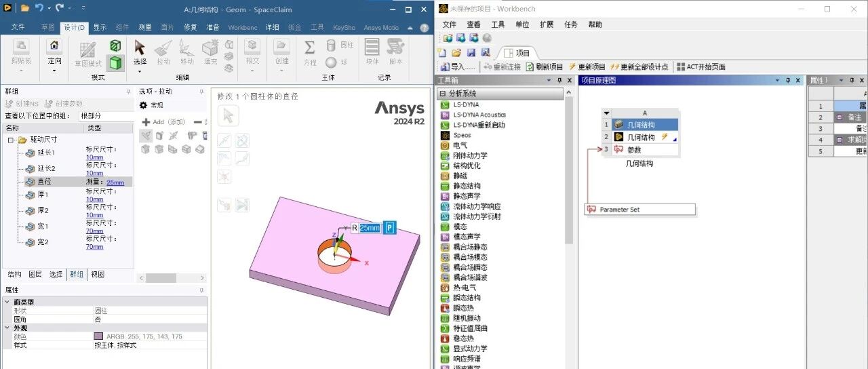The width and height of the screenshot is (868, 369).
Task: Select 静态结构 in the toolbox list
Action: coord(467,186)
